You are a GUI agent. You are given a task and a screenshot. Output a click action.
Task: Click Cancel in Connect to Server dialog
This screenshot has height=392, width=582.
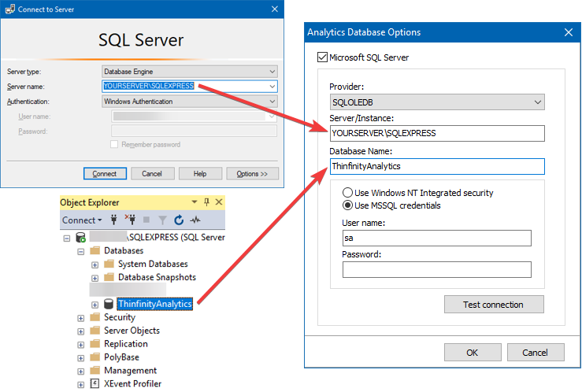tap(152, 173)
